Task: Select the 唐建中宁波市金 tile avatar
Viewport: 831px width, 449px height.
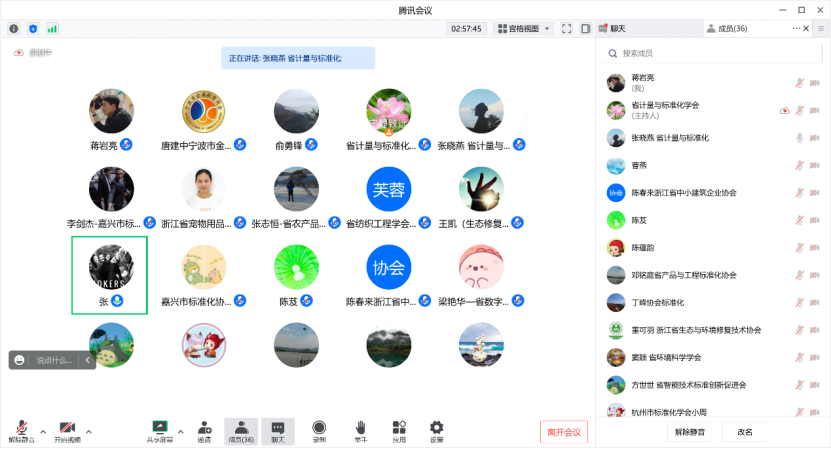Action: (x=204, y=111)
